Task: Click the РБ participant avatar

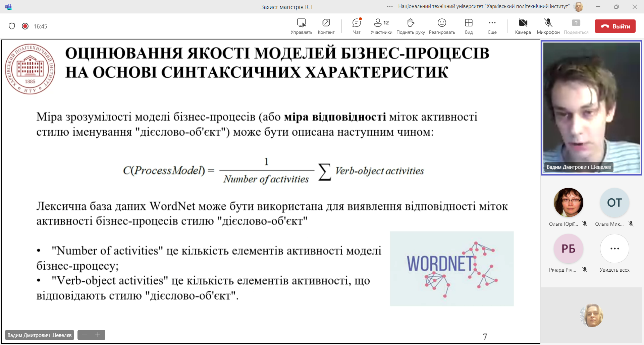Action: tap(568, 249)
